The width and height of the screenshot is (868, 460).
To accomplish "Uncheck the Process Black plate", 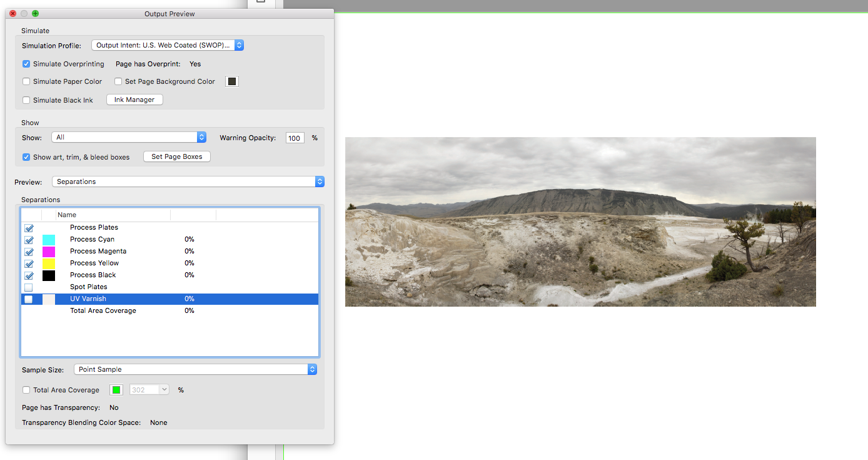I will pyautogui.click(x=29, y=275).
